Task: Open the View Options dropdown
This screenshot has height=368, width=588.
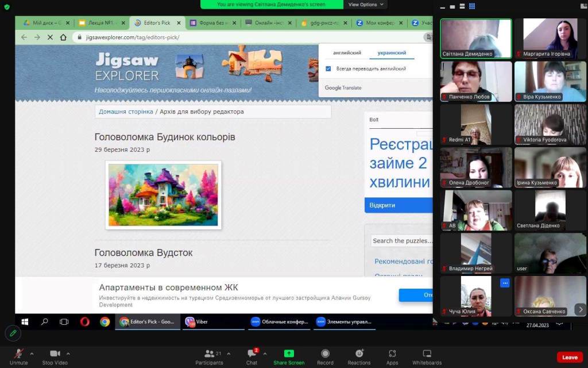Action: pos(365,5)
